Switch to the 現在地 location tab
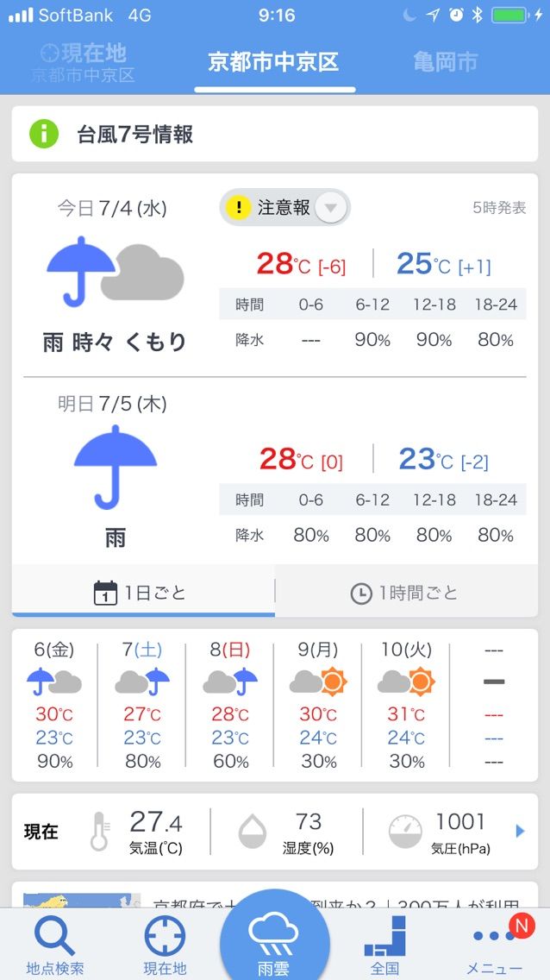Image resolution: width=550 pixels, height=980 pixels. click(x=84, y=62)
